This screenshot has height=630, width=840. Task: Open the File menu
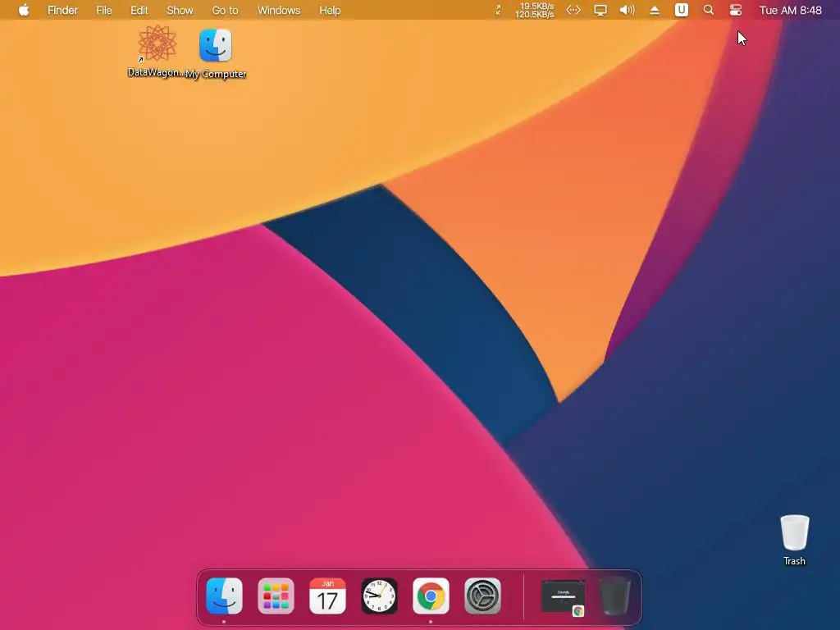coord(104,10)
